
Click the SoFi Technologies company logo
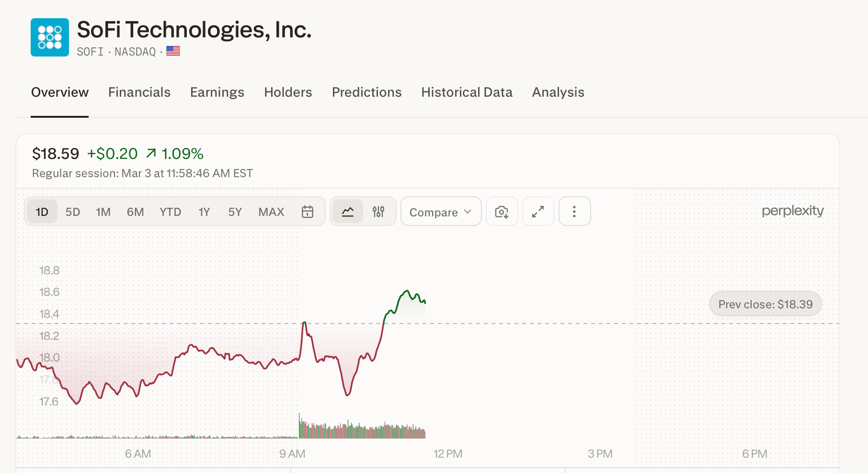[x=49, y=37]
